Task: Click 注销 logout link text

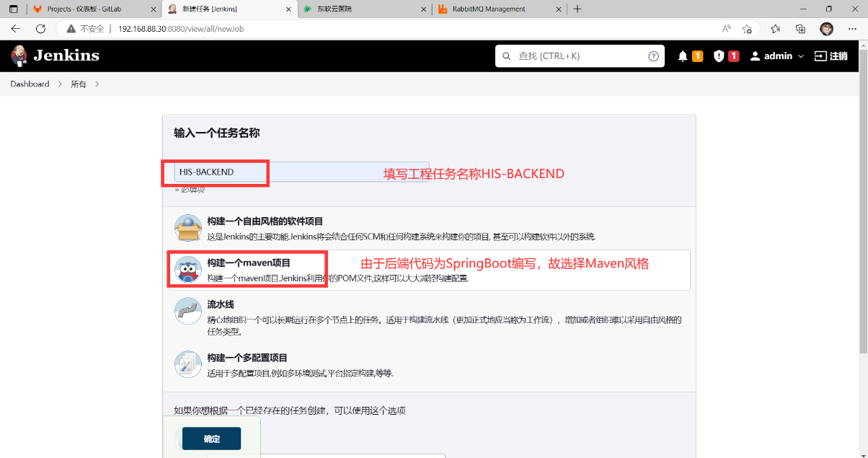Action: (x=838, y=56)
